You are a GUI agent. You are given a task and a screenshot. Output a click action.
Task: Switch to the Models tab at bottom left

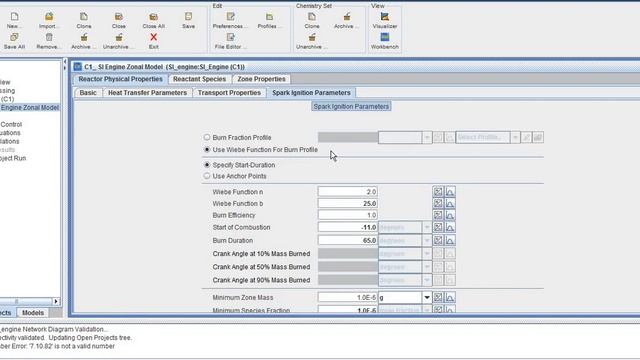[x=33, y=313]
